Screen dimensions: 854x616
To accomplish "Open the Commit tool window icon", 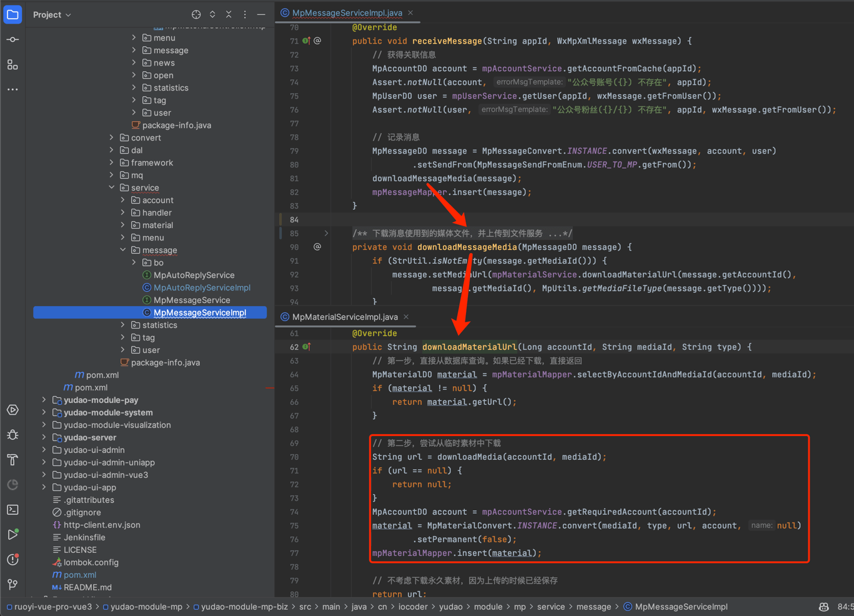I will (x=12, y=39).
